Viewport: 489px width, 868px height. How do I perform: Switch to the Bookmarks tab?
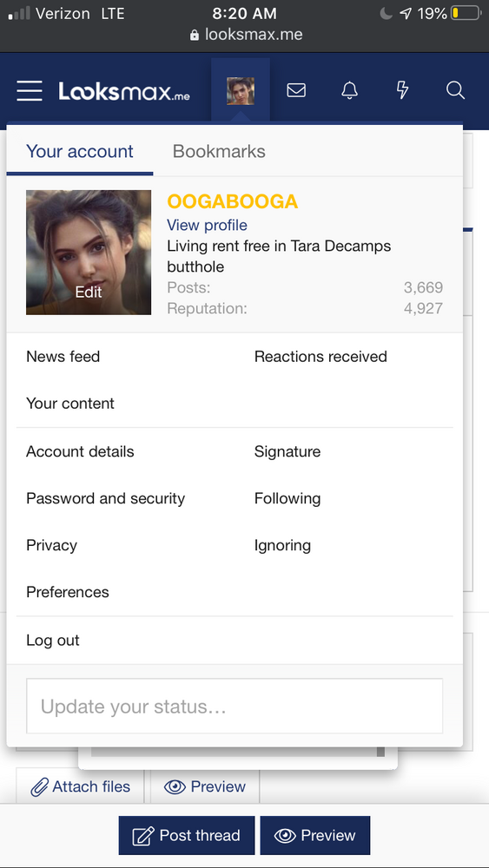pos(219,151)
